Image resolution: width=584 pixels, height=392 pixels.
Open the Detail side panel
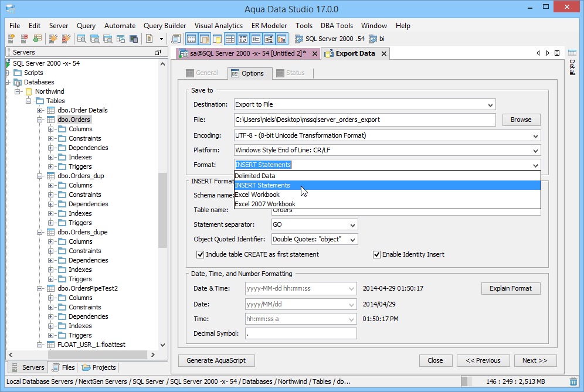572,63
